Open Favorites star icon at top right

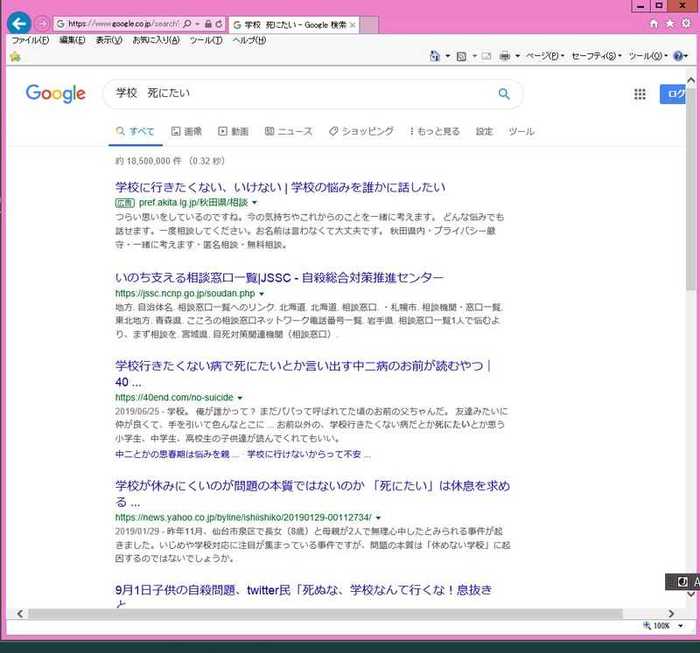click(x=670, y=24)
